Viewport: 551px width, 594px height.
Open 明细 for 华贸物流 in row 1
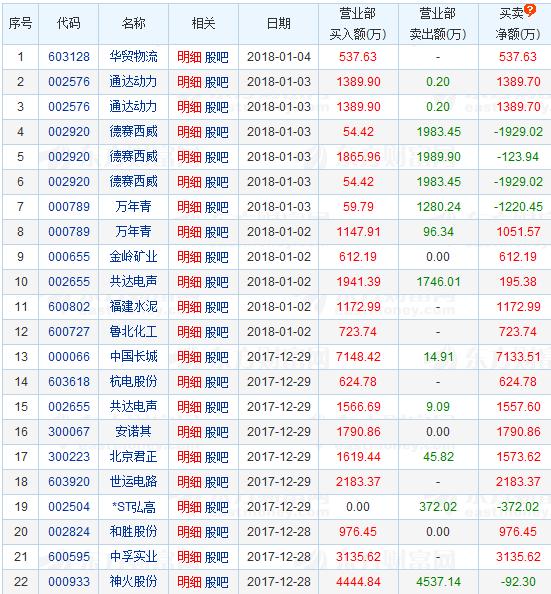click(x=189, y=57)
